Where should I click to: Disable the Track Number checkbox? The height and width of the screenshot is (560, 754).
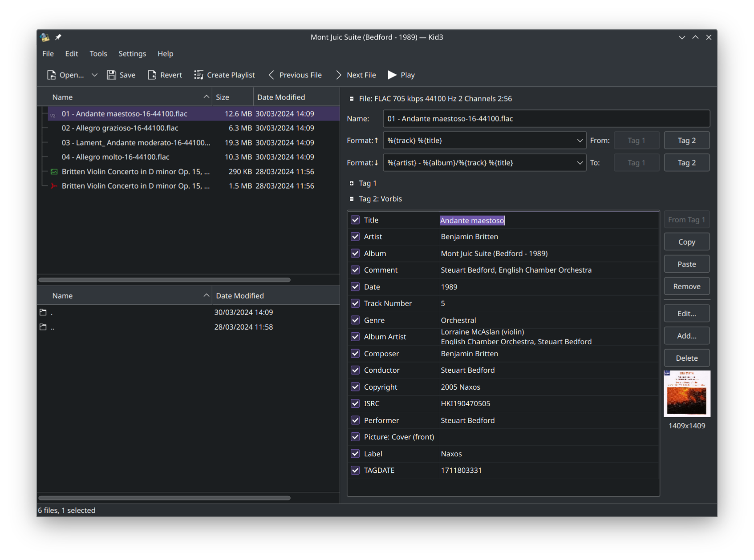tap(355, 303)
